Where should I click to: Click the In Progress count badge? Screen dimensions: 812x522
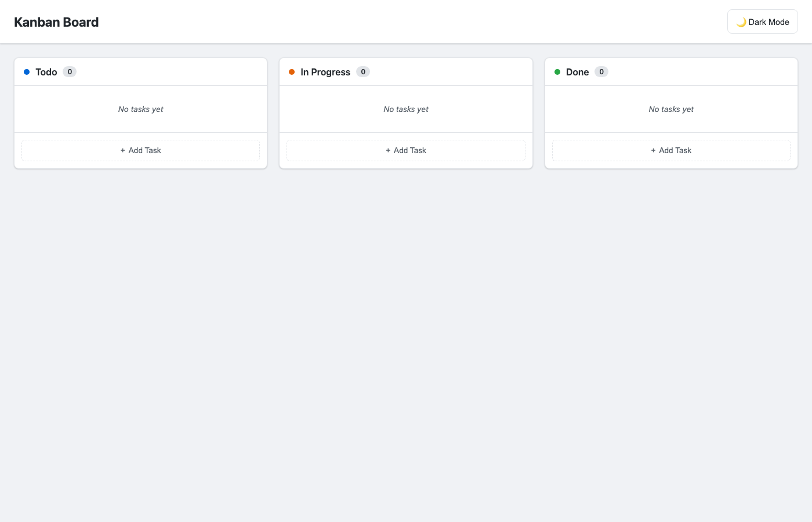coord(363,72)
